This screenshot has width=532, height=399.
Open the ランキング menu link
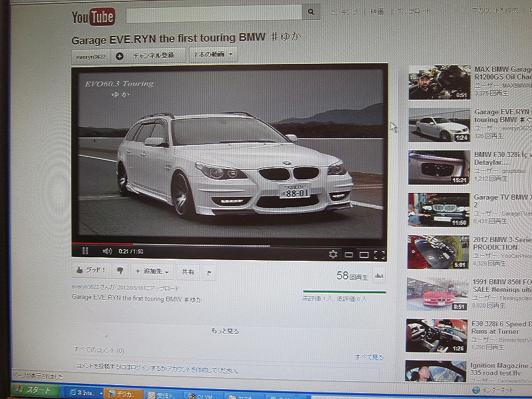344,12
